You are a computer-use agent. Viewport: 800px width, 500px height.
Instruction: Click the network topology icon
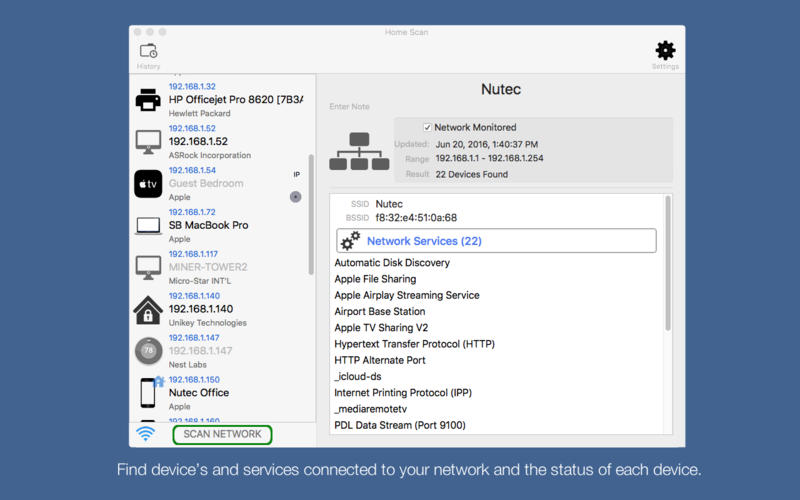(359, 151)
